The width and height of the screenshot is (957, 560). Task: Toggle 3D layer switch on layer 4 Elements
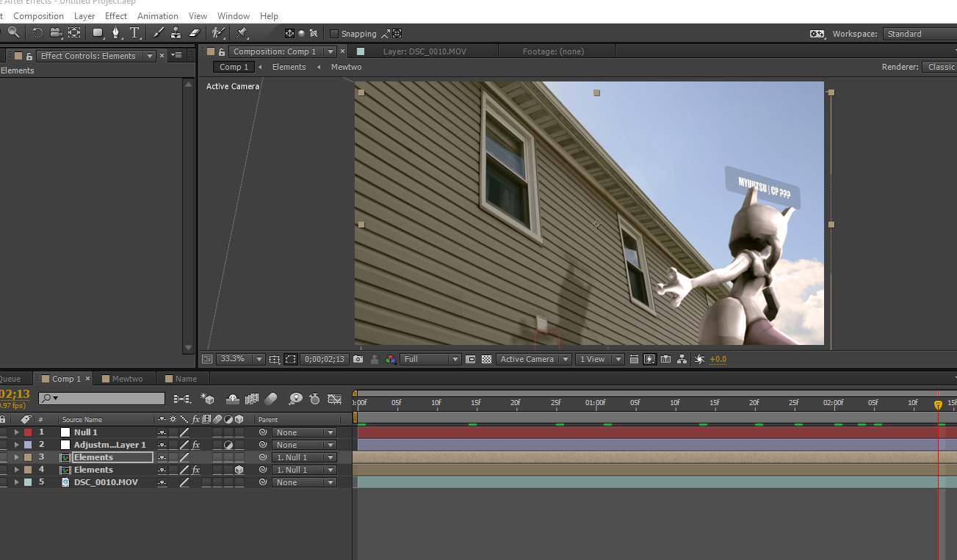click(x=239, y=470)
